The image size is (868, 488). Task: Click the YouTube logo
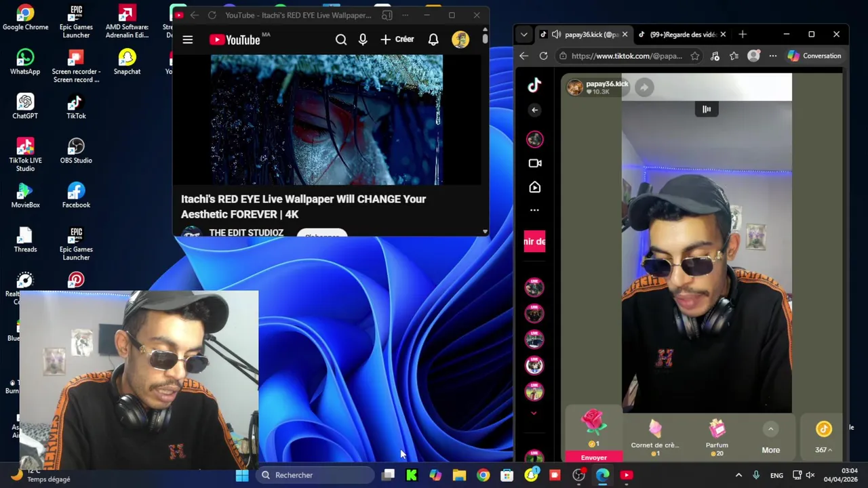235,40
